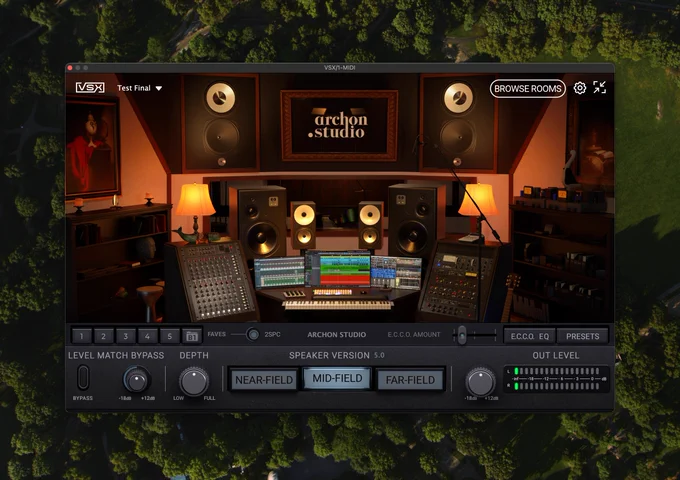
Task: Click the small right near-field speaker
Action: click(x=370, y=225)
